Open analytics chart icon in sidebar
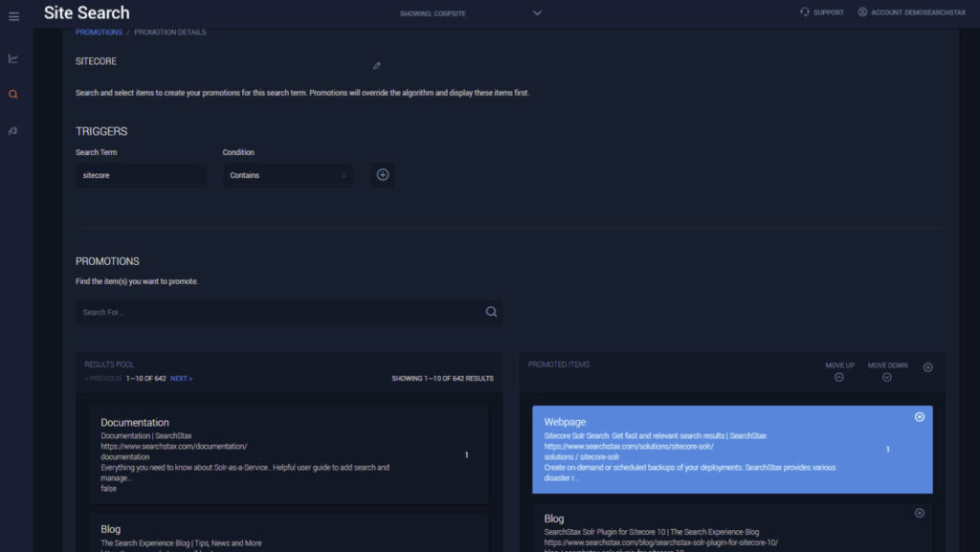 tap(13, 59)
